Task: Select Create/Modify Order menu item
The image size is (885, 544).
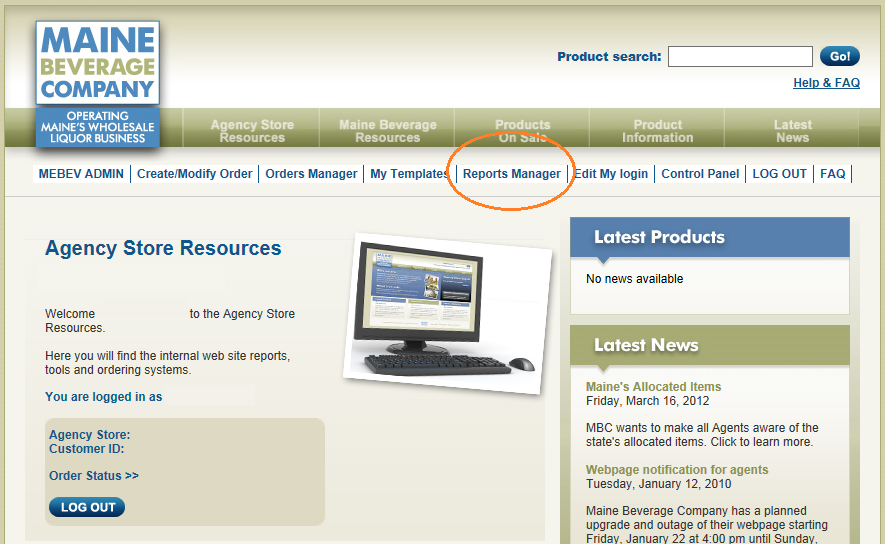Action: (x=194, y=174)
